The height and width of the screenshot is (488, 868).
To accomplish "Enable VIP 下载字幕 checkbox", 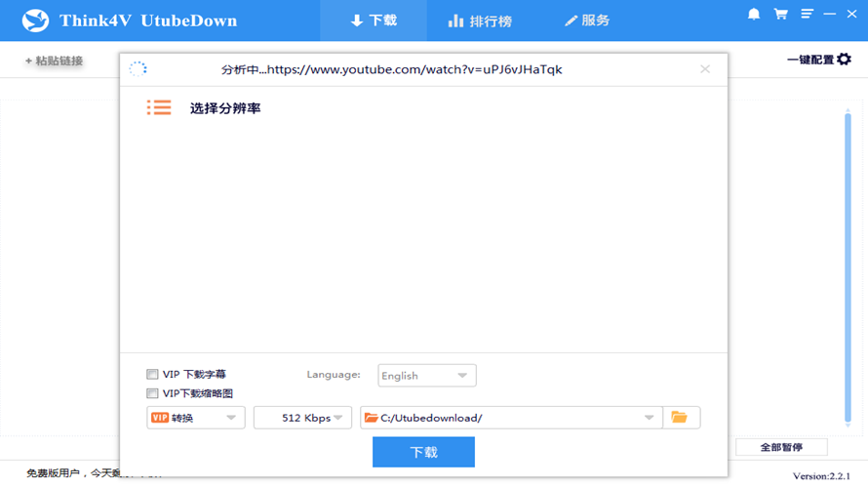I will tap(152, 375).
